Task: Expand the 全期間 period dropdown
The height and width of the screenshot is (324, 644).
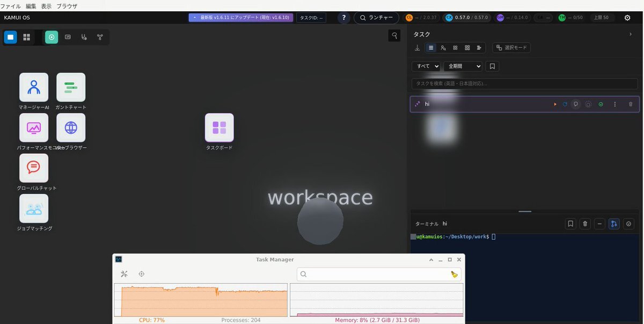Action: pos(463,66)
